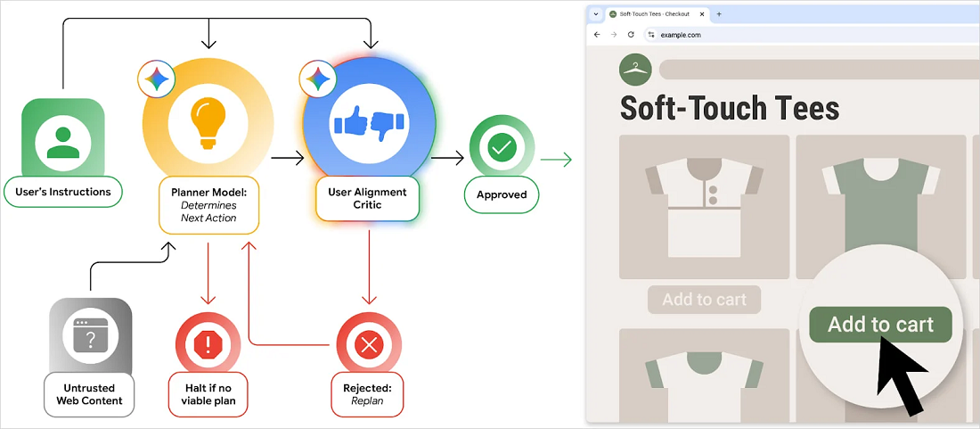This screenshot has width=980, height=429.
Task: Select the white henley tee thumbnail
Action: [704, 205]
